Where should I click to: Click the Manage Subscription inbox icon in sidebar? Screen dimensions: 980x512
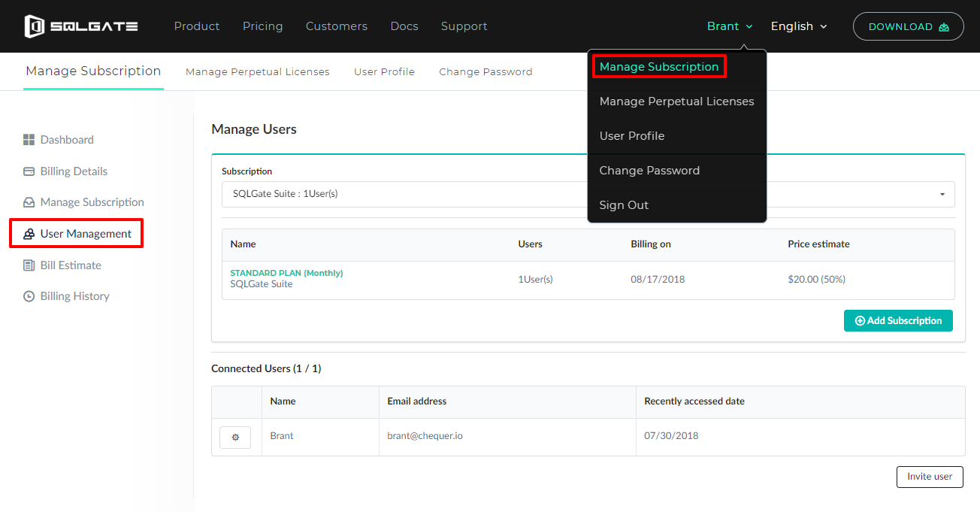(29, 202)
